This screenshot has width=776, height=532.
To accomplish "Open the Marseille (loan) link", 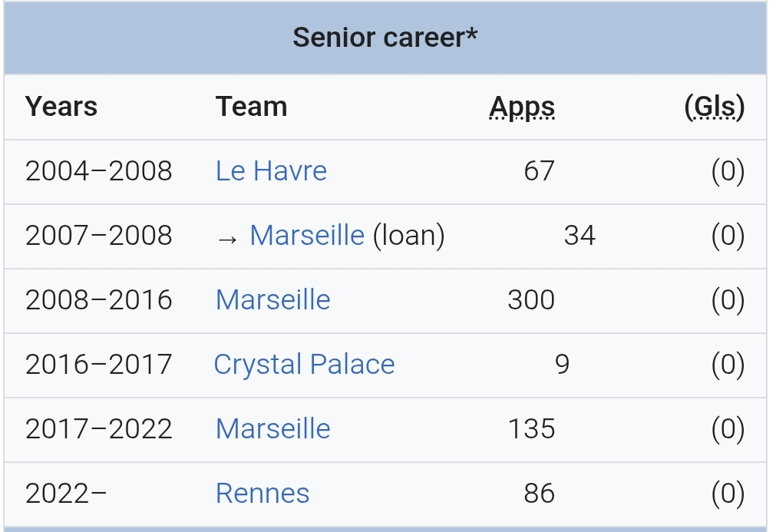I will pyautogui.click(x=307, y=235).
